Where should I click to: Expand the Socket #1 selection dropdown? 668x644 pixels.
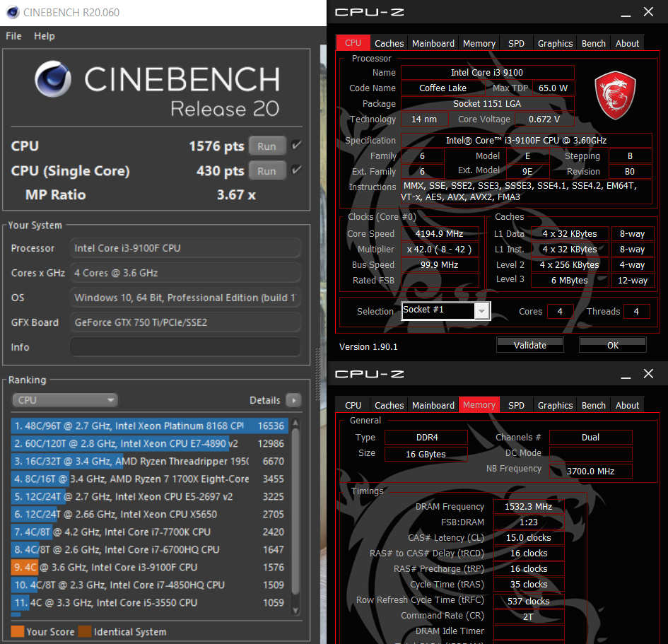(482, 311)
